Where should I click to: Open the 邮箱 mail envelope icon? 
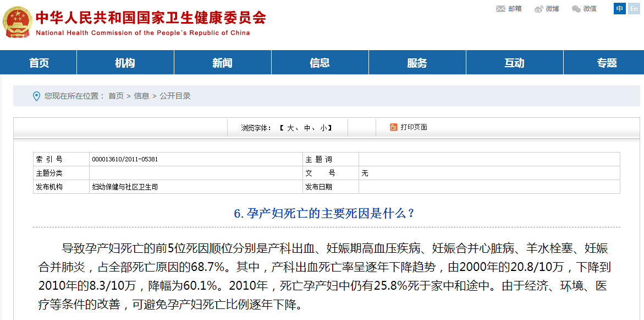click(500, 9)
